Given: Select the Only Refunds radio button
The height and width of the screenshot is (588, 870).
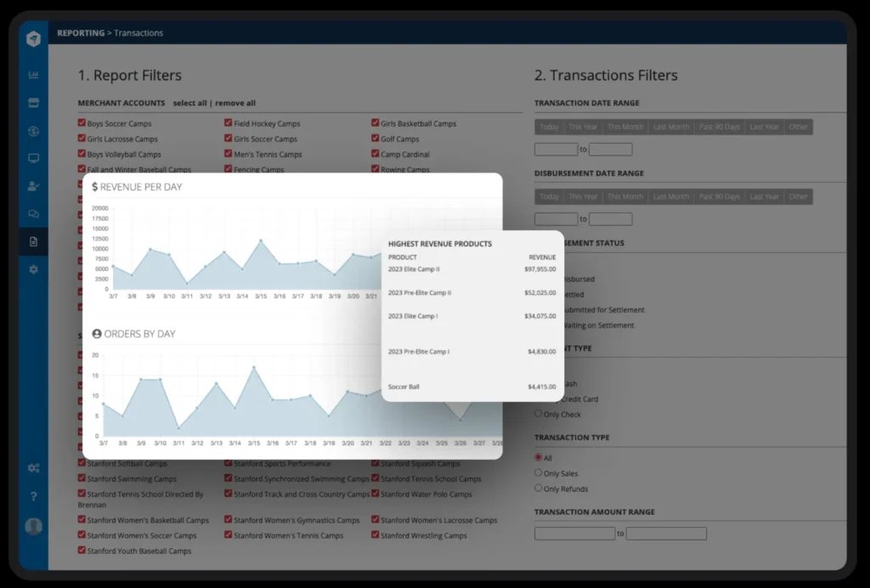Looking at the screenshot, I should (x=538, y=488).
